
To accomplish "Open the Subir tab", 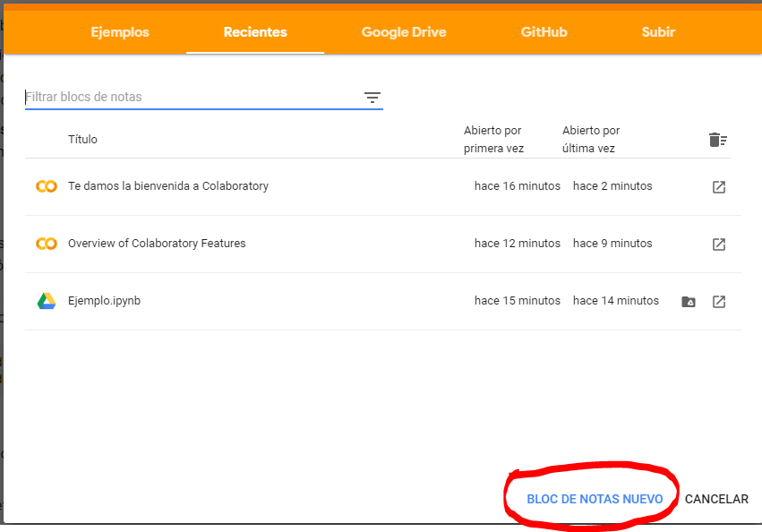I will coord(658,32).
